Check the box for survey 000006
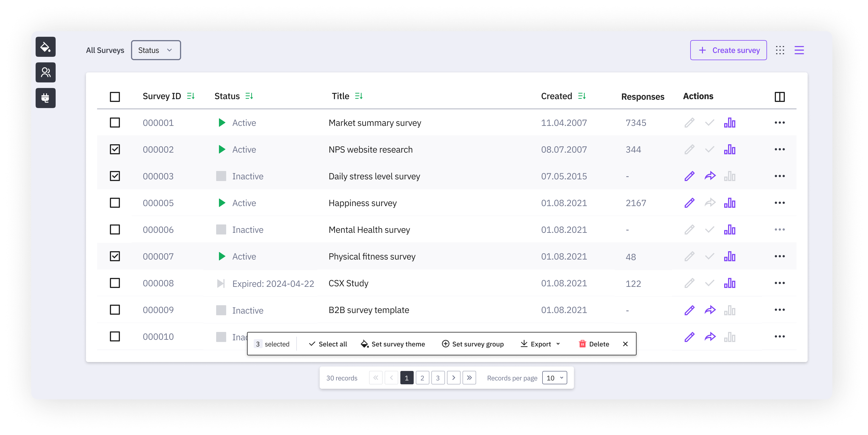The height and width of the screenshot is (435, 868). pyautogui.click(x=115, y=230)
